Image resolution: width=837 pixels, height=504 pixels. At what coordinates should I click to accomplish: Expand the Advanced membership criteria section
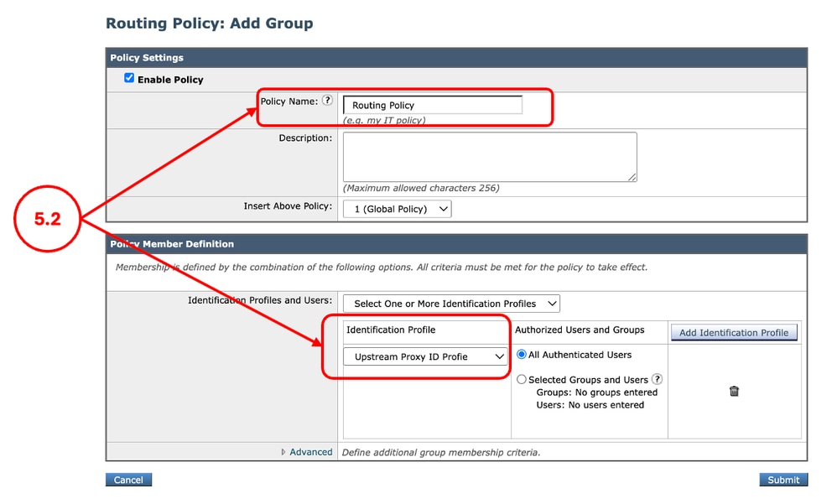(311, 451)
